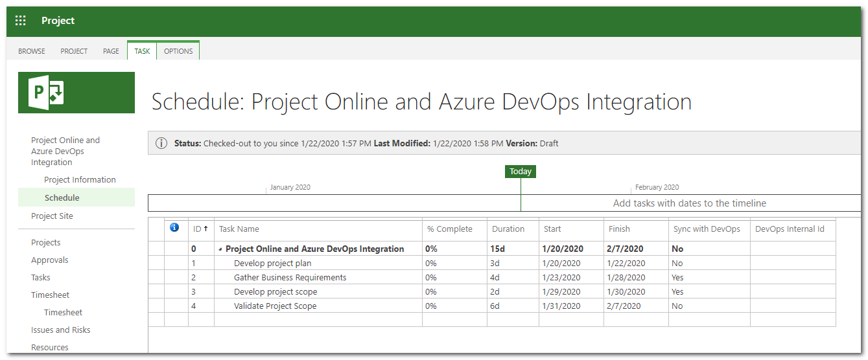This screenshot has height=360, width=868.
Task: Click the February 2020 timeline label
Action: [x=657, y=187]
